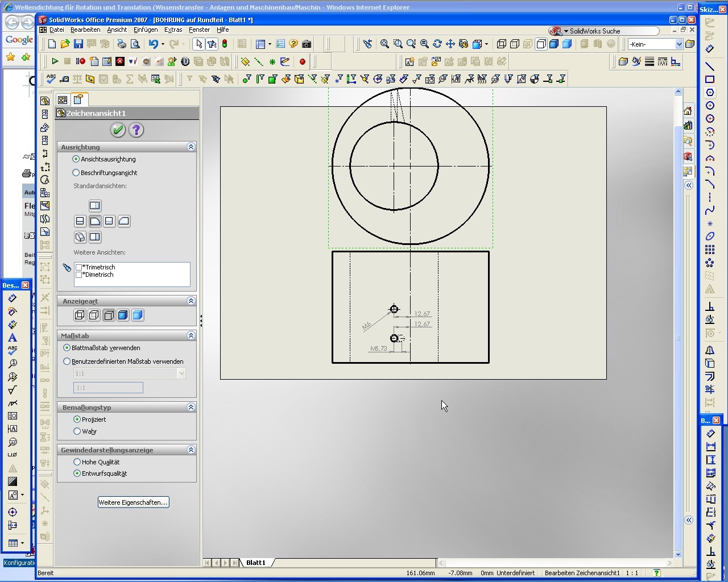The height and width of the screenshot is (582, 728).
Task: Choose Benutzerdefinierten Maßstab verwenden option
Action: tap(67, 361)
